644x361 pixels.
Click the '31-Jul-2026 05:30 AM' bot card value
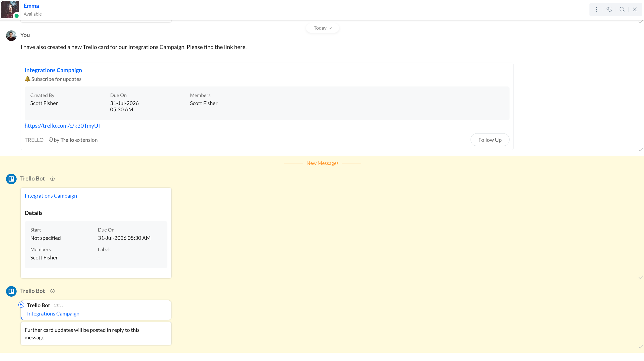coord(124,238)
